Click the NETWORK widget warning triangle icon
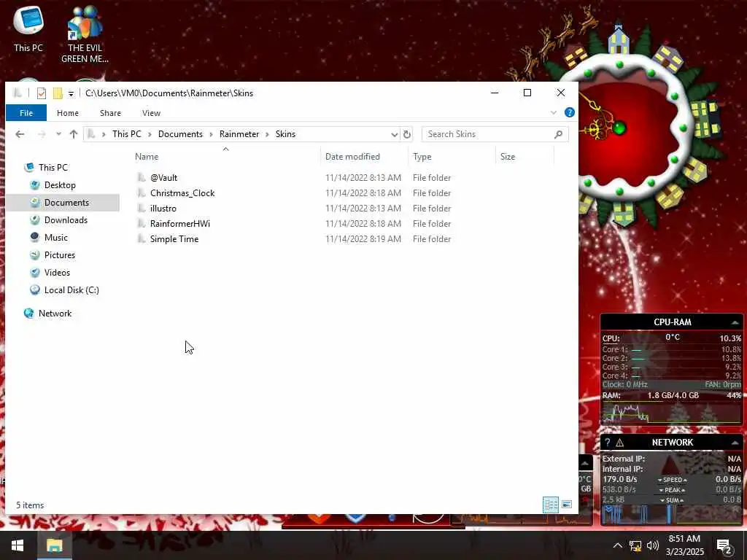The image size is (747, 560). point(620,443)
